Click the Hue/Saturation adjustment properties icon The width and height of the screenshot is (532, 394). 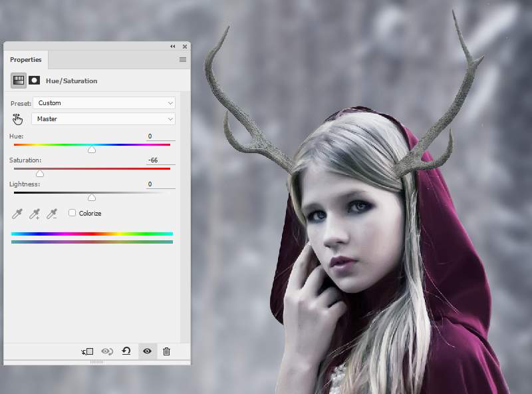click(x=18, y=81)
